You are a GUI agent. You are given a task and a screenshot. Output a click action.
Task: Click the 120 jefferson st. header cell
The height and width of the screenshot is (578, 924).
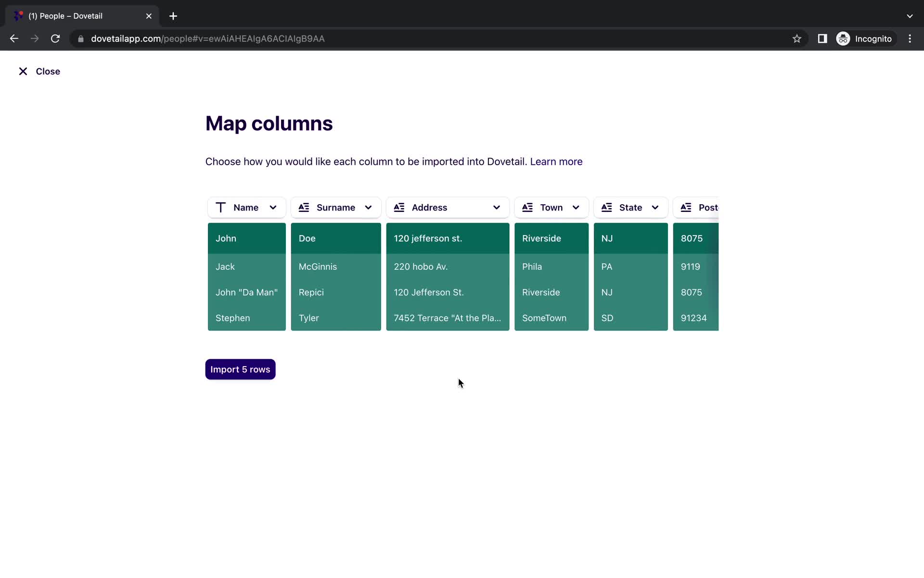point(448,238)
